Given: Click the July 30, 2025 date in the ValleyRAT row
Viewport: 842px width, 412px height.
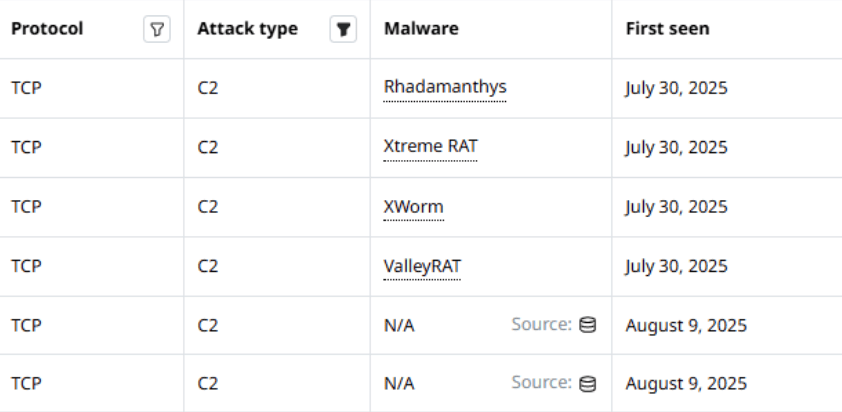Looking at the screenshot, I should pos(676,266).
